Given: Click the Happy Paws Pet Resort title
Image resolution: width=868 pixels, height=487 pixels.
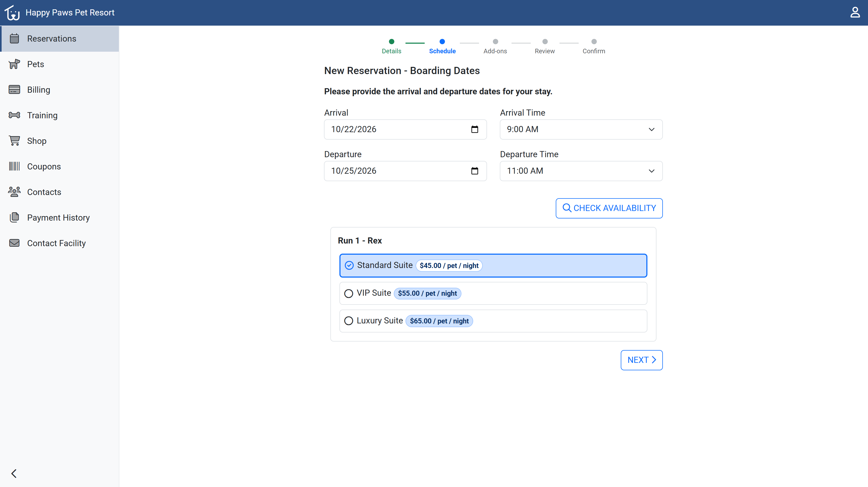Looking at the screenshot, I should (70, 13).
